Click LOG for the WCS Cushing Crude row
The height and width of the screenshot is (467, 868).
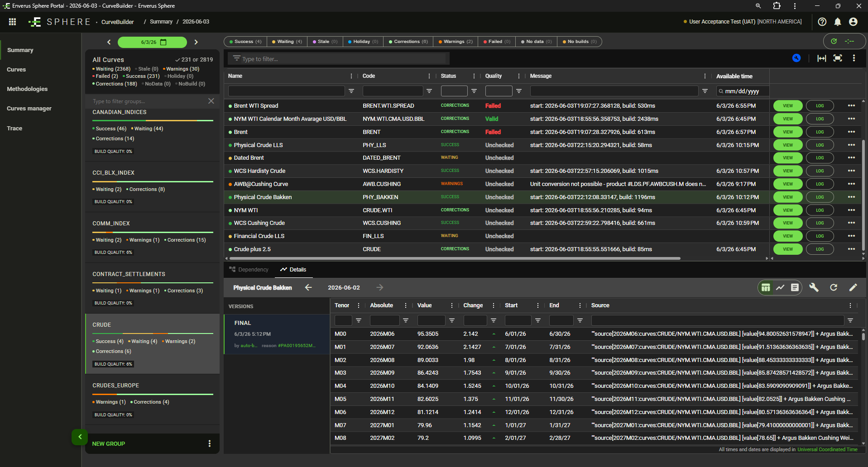(820, 223)
